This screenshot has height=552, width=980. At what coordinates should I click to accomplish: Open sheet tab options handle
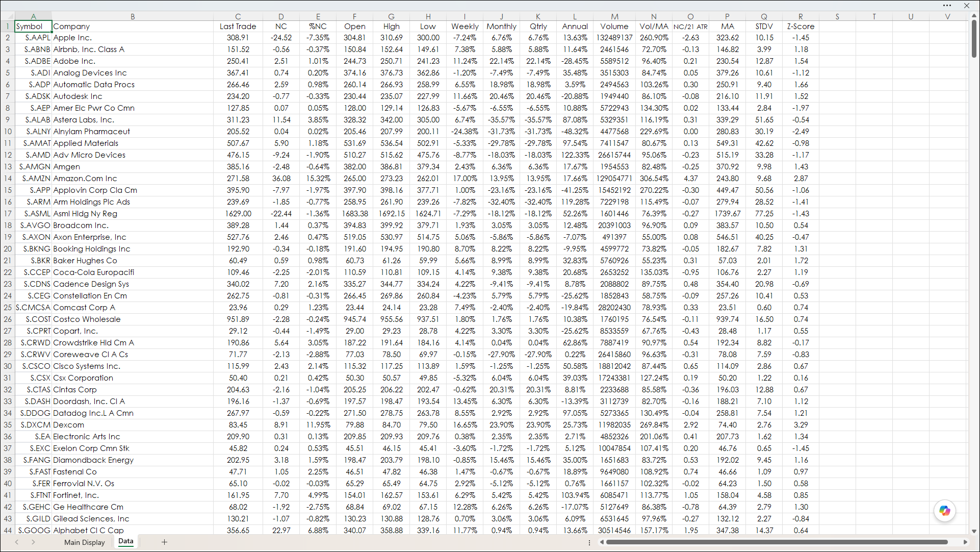pyautogui.click(x=589, y=543)
